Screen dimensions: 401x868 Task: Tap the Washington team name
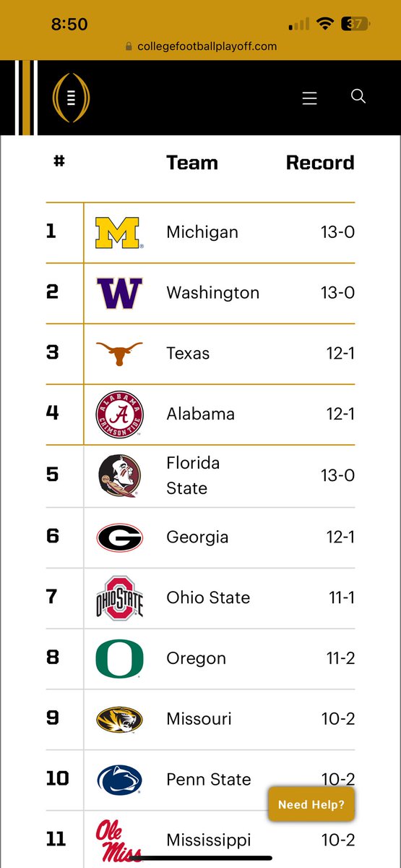coord(212,293)
